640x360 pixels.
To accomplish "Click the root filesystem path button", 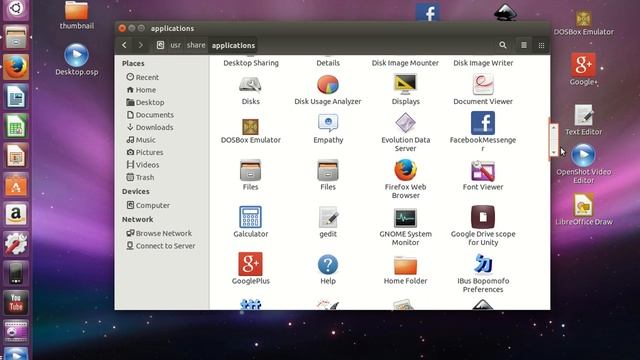I will [160, 45].
